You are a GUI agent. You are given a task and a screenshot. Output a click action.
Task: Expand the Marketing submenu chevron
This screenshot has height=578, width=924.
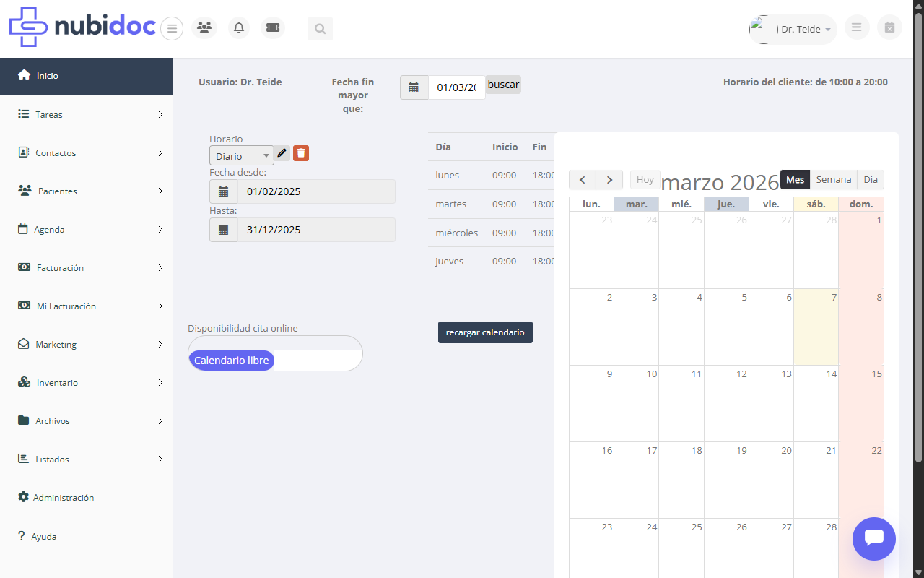coord(160,344)
